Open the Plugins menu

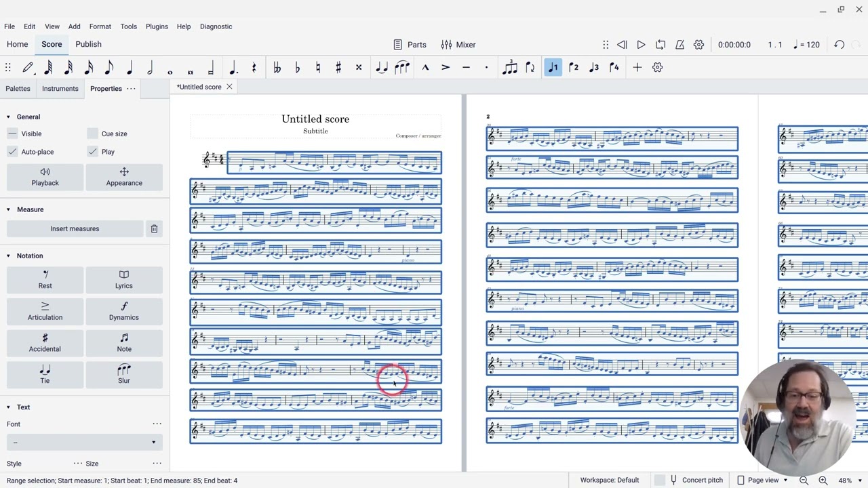(x=157, y=26)
